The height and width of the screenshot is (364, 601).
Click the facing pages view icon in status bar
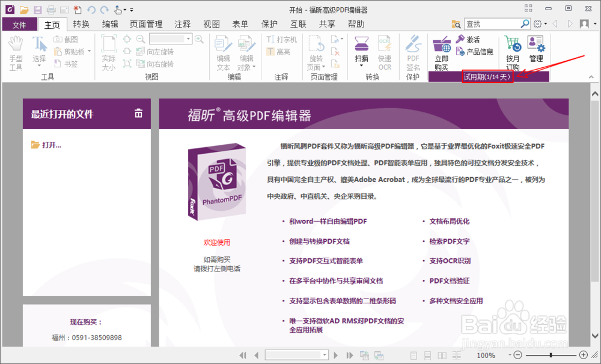(x=442, y=356)
